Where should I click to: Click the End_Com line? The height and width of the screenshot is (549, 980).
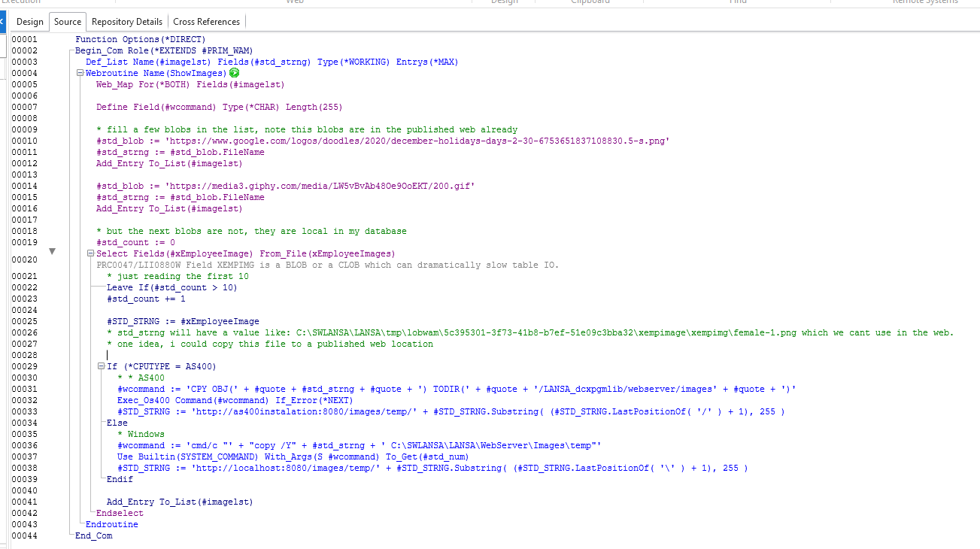point(93,535)
